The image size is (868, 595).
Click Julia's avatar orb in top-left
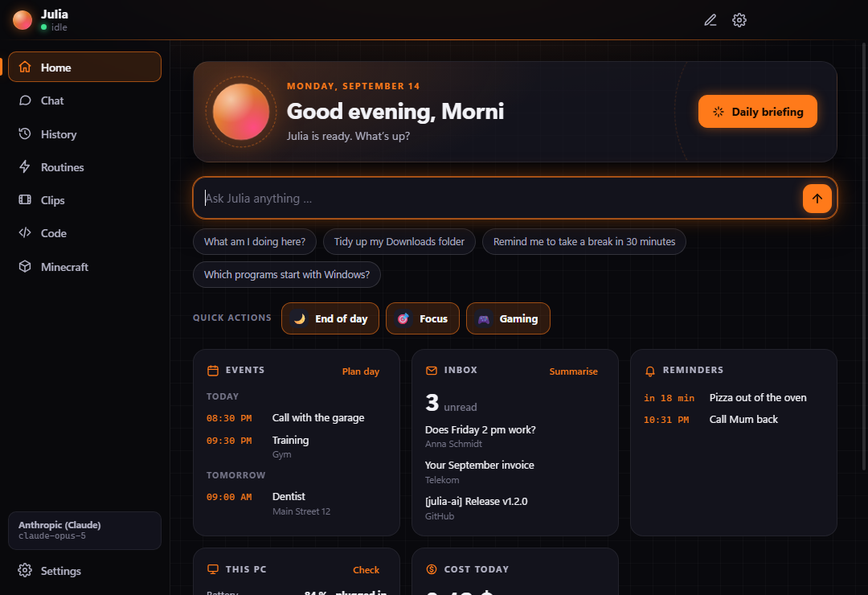pyautogui.click(x=23, y=20)
